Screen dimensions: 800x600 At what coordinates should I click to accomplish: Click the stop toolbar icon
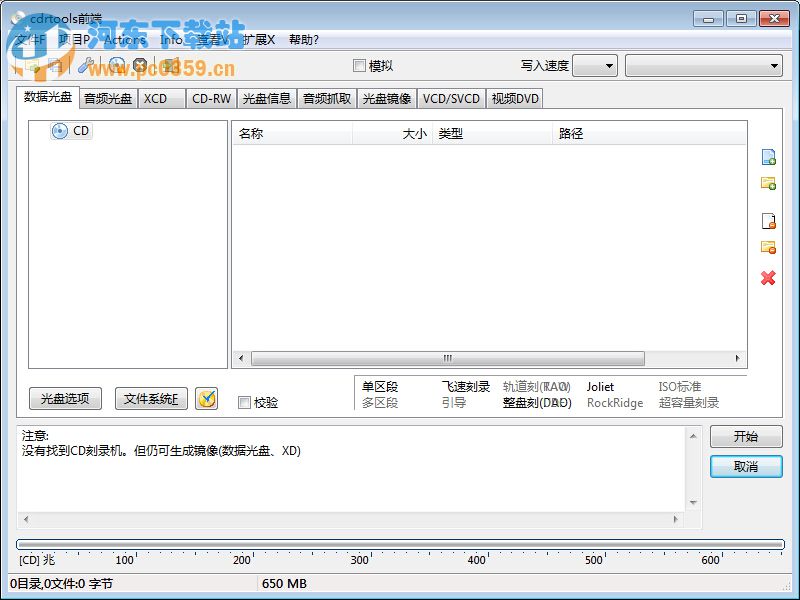(140, 63)
